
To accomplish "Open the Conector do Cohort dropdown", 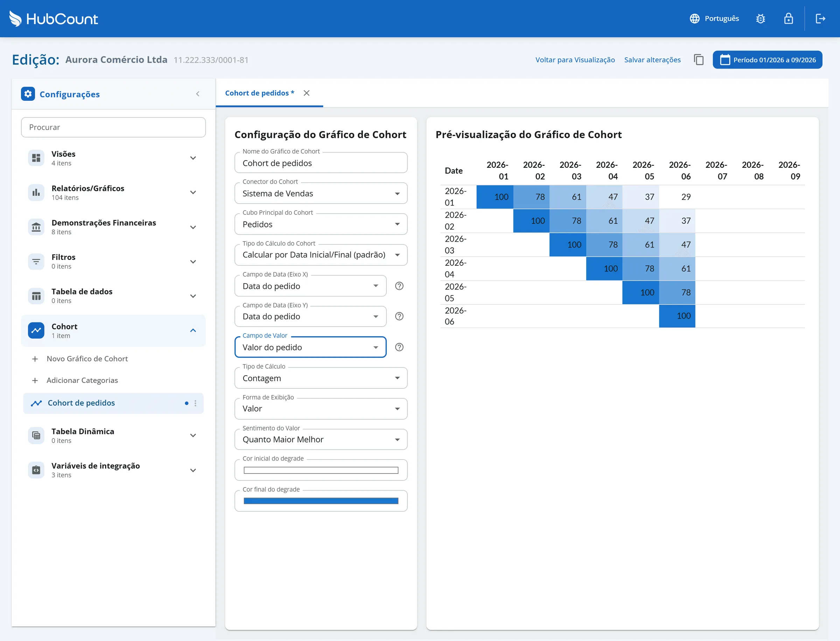I will [x=321, y=193].
